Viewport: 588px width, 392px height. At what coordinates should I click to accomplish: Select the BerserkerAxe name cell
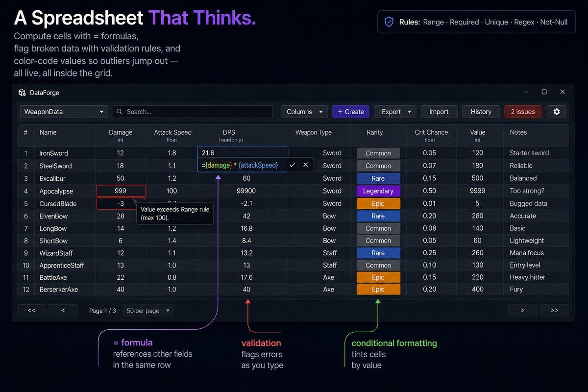click(59, 290)
